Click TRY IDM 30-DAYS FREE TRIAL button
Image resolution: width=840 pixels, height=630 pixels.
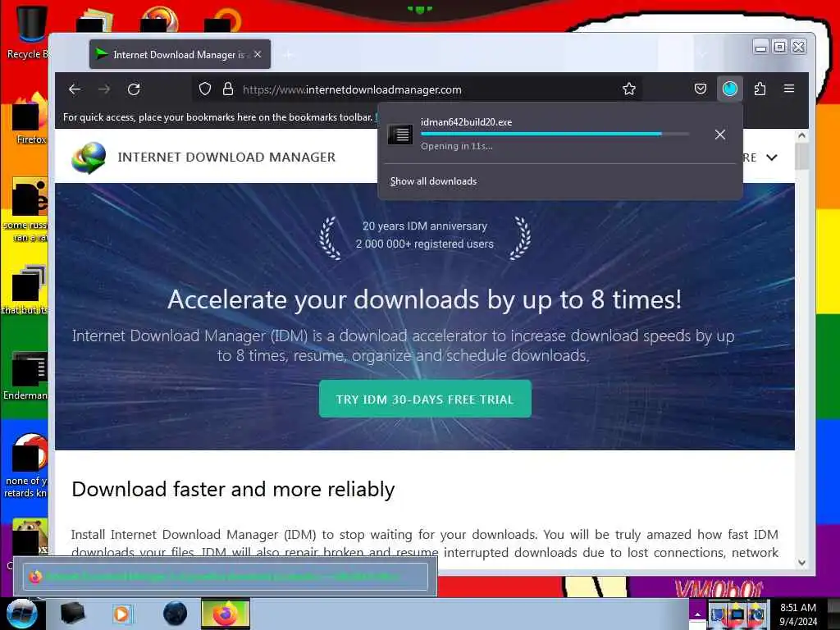pos(425,399)
